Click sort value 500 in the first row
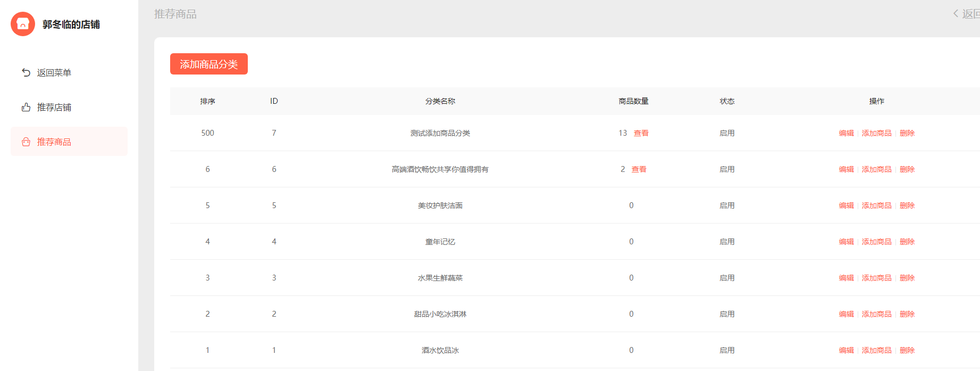 [x=208, y=133]
